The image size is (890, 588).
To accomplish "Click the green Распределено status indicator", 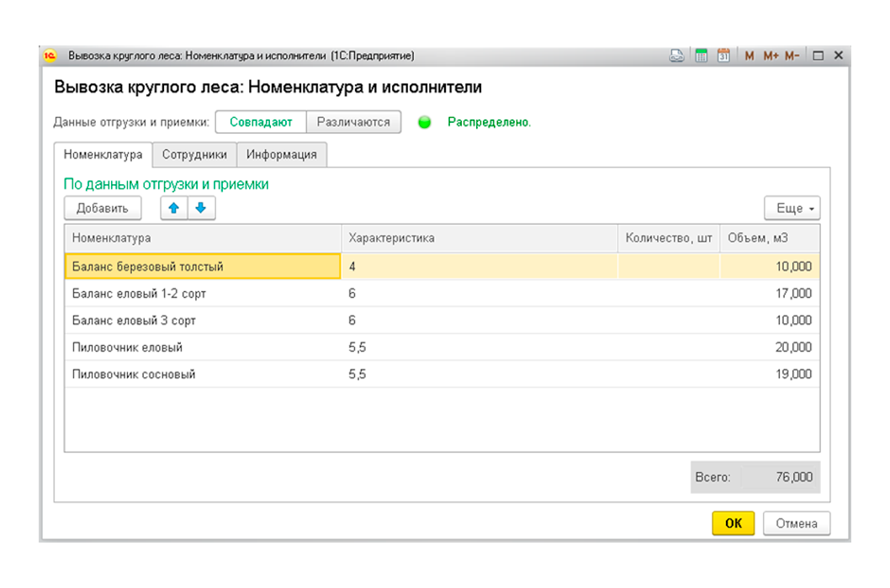I will [425, 122].
